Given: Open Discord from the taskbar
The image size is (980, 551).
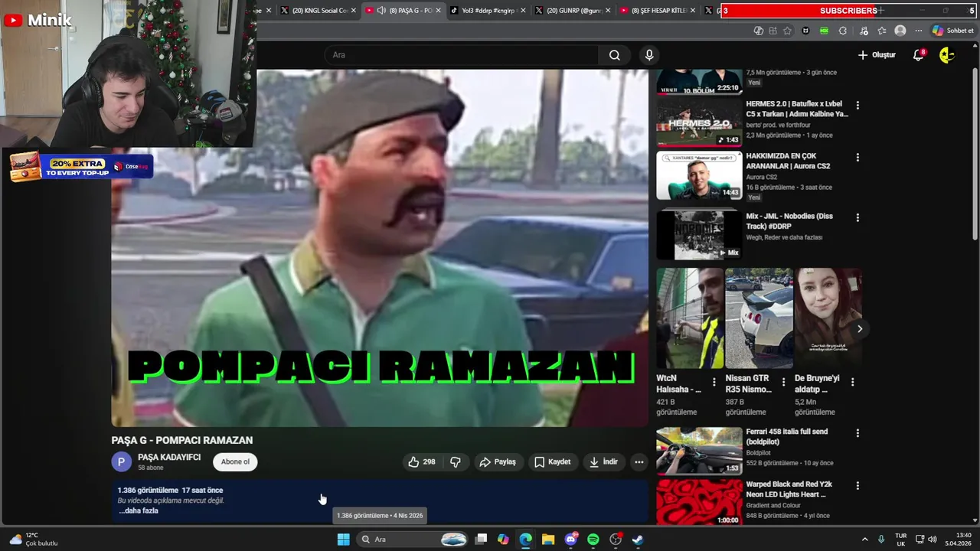Looking at the screenshot, I should click(570, 540).
